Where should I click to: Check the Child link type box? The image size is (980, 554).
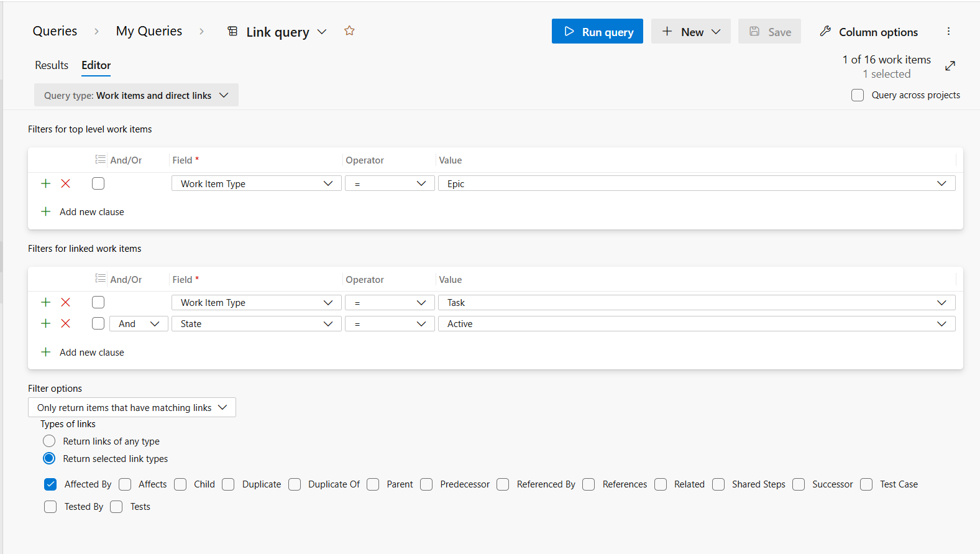coord(180,484)
